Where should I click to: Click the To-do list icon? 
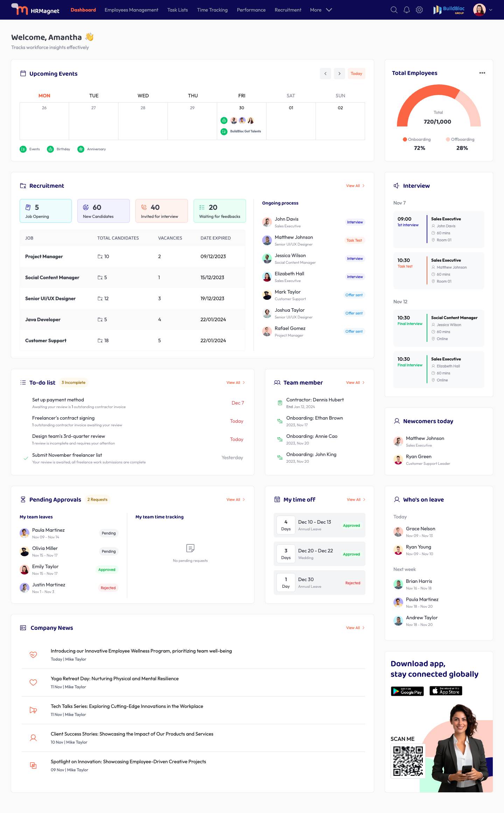23,383
